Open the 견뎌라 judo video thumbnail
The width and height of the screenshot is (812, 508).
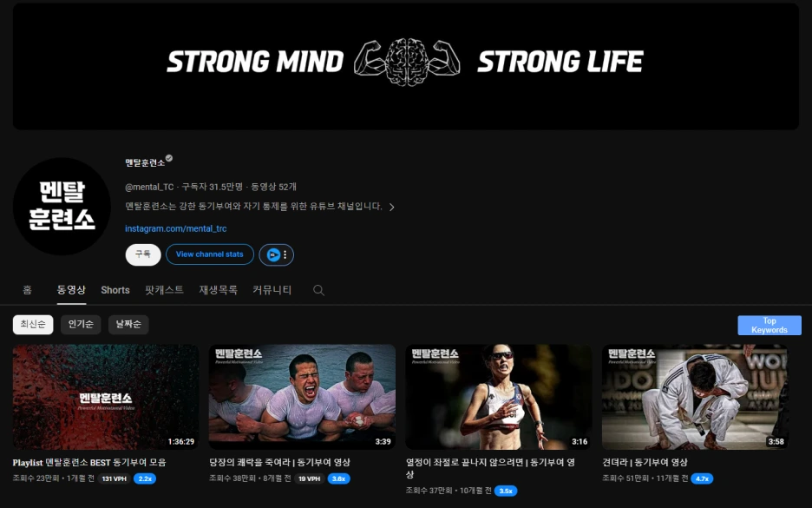(x=695, y=397)
